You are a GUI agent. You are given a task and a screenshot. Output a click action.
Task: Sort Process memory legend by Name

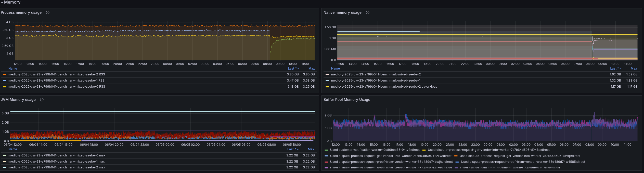pyautogui.click(x=13, y=69)
